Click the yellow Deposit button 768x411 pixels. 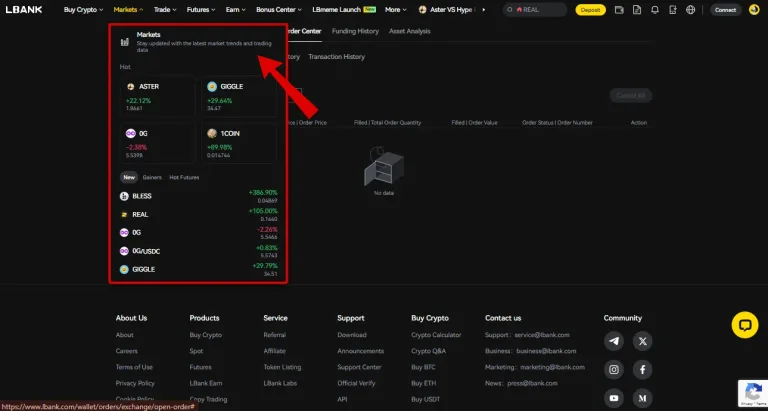(590, 10)
